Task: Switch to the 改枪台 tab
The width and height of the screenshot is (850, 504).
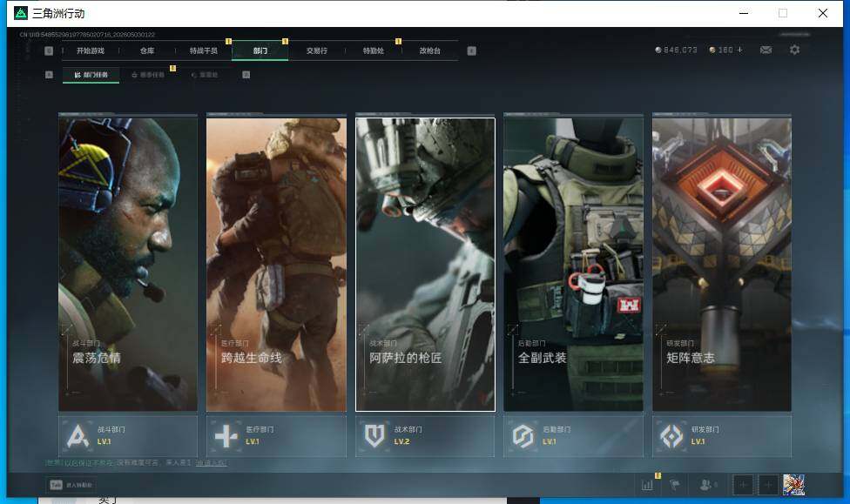Action: pyautogui.click(x=430, y=50)
